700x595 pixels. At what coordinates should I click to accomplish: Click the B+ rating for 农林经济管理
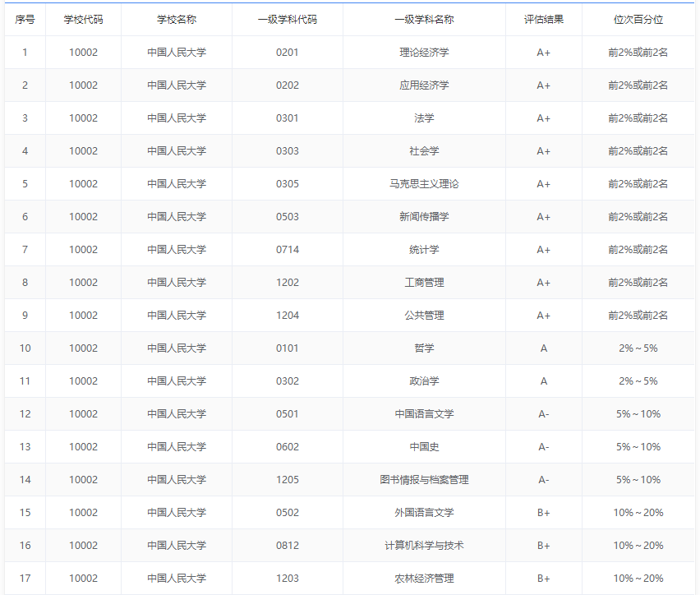[544, 578]
